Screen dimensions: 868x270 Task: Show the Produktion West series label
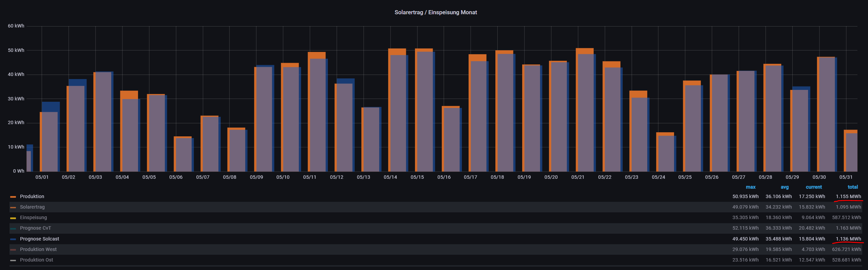point(38,249)
